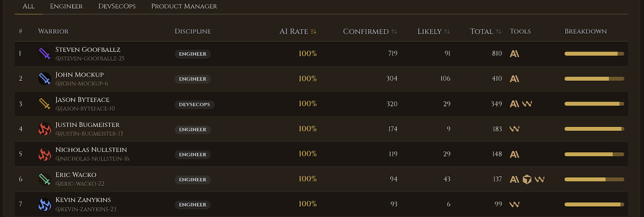Image resolution: width=644 pixels, height=217 pixels.
Task: Click the Anthropic tool icon in Steven Goofballz's row
Action: coord(514,54)
